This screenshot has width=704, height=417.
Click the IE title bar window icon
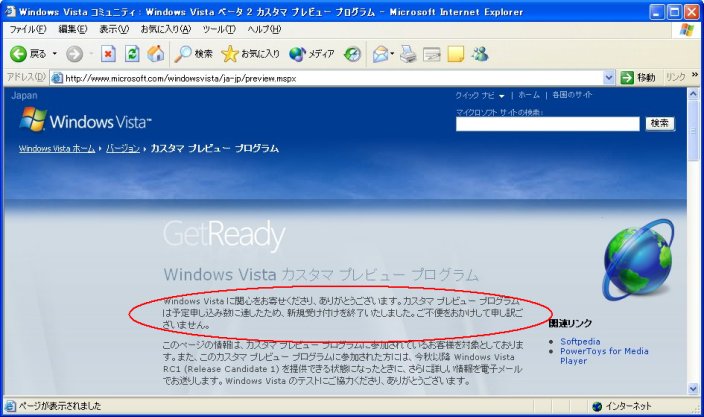tap(10, 11)
